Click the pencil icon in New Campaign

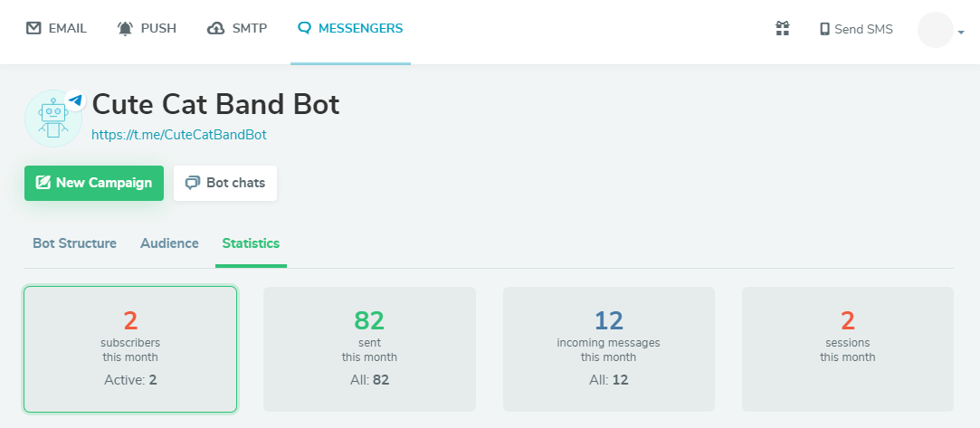coord(43,183)
